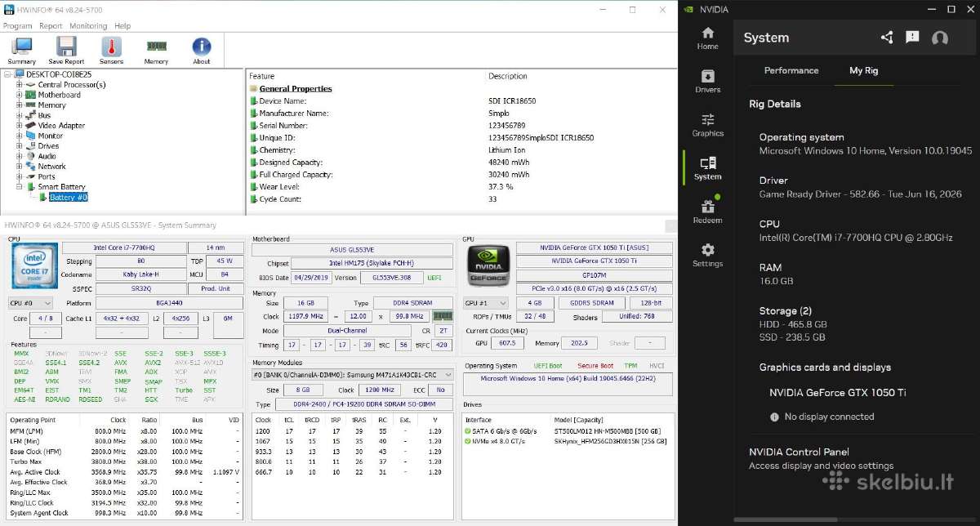
Task: Select Battery #0 in the tree
Action: pos(68,197)
